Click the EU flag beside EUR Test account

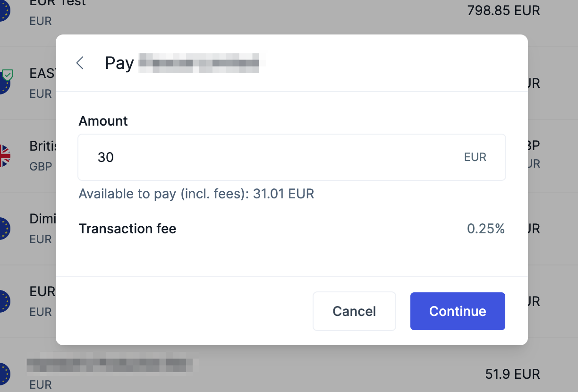4,10
